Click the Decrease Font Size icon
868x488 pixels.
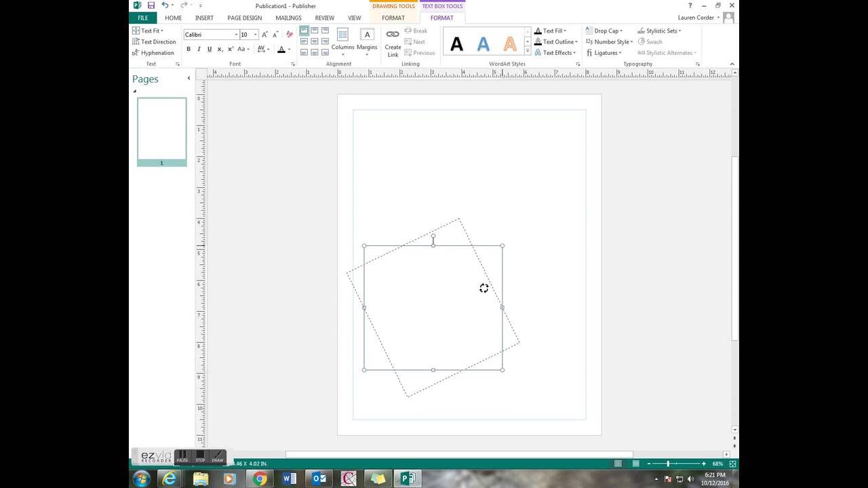pos(276,34)
